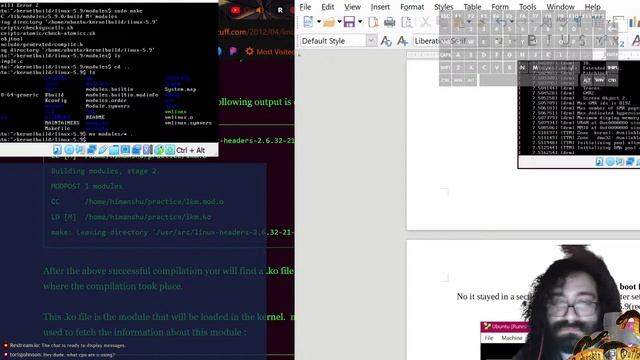Toggle Print Preview icon in Writer toolbar
The width and height of the screenshot is (640, 360).
(x=407, y=22)
